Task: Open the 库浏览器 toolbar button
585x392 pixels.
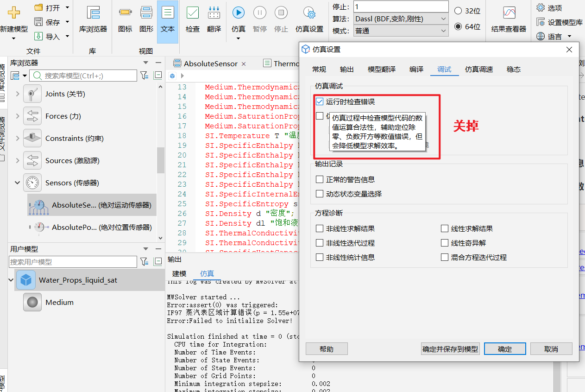Action: [93, 19]
